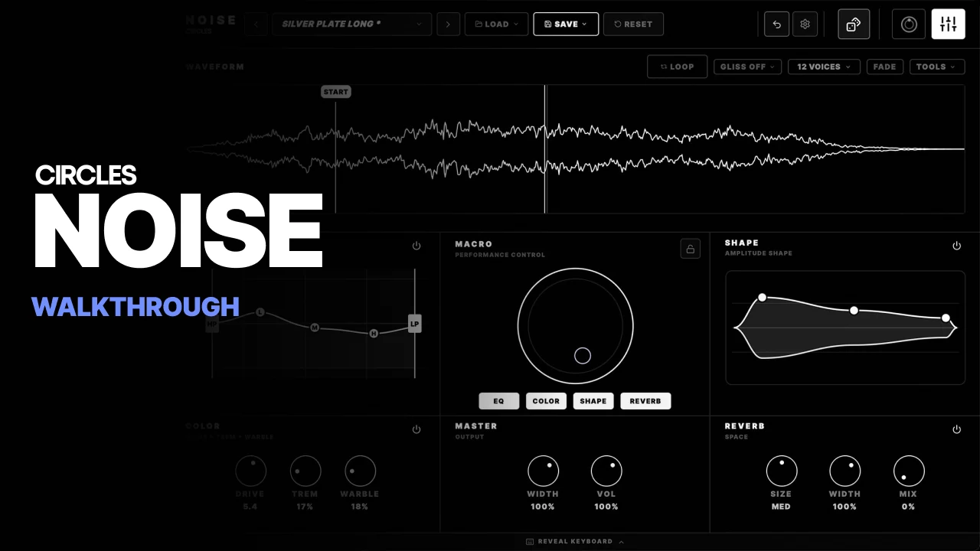Click the Reverb Width knob
The image size is (980, 551).
[x=845, y=471]
